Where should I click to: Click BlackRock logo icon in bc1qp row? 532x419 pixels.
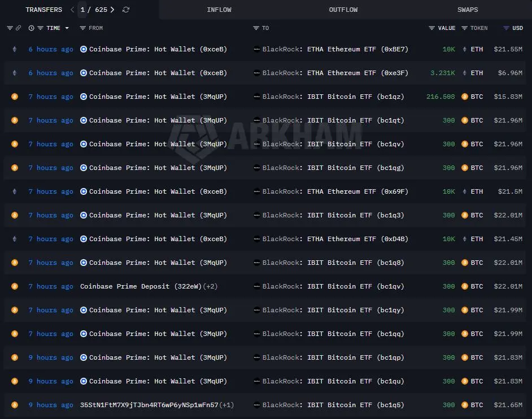(257, 357)
